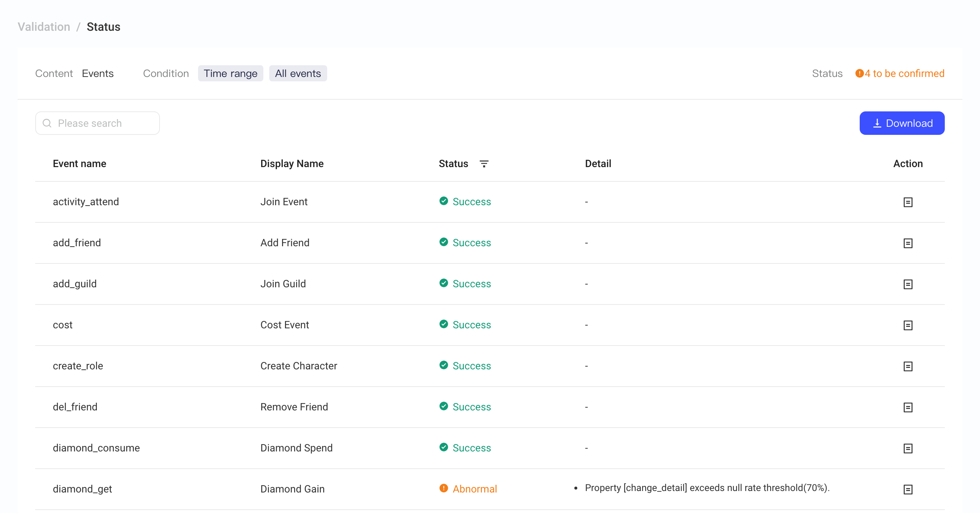Image resolution: width=980 pixels, height=513 pixels.
Task: Click the change_detail null rate threshold message
Action: click(x=707, y=488)
